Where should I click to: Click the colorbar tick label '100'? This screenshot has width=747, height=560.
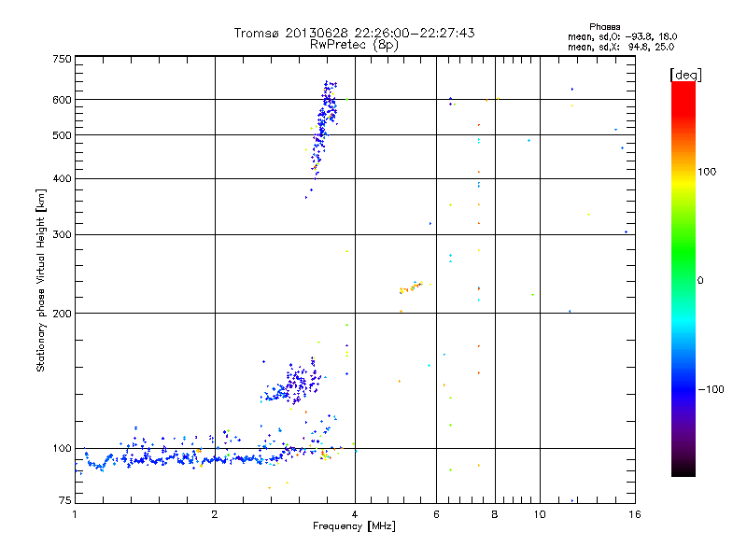point(707,172)
